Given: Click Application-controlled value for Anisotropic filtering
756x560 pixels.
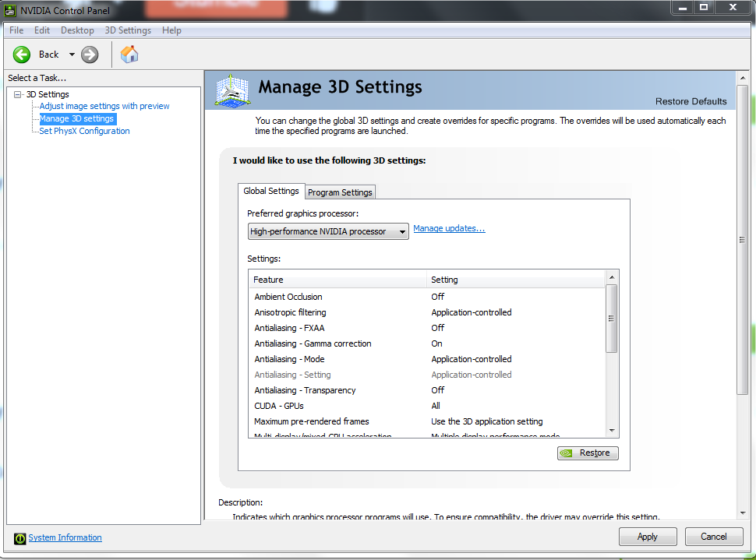Looking at the screenshot, I should tap(471, 312).
